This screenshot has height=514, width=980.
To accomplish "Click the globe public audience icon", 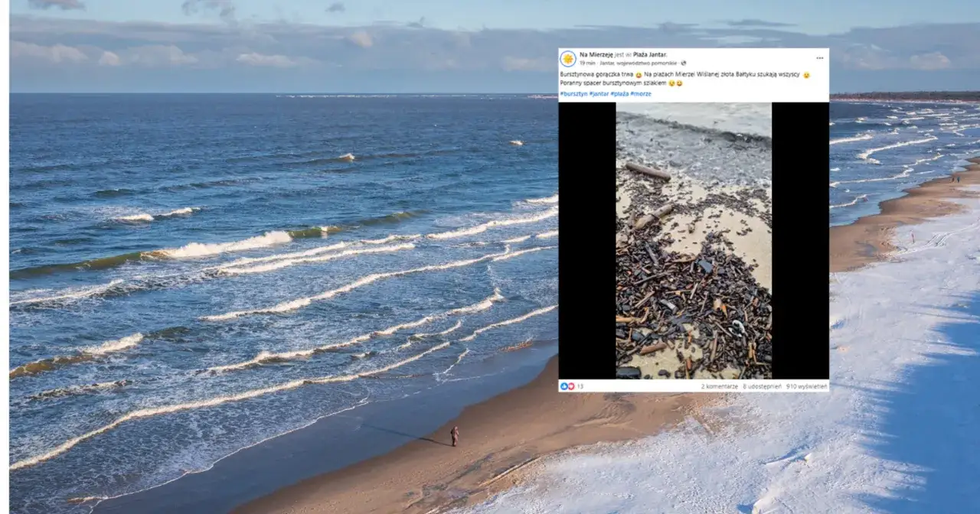I will (684, 63).
